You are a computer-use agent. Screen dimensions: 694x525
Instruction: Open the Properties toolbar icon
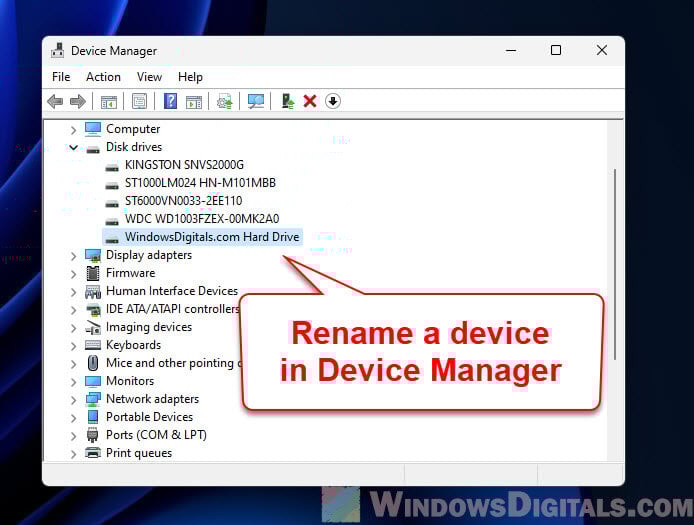pos(139,101)
